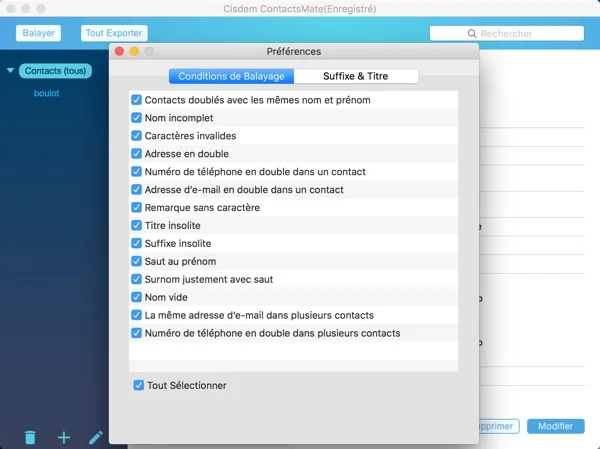Click the plus icon to add a group
The image size is (600, 449).
pyautogui.click(x=64, y=437)
